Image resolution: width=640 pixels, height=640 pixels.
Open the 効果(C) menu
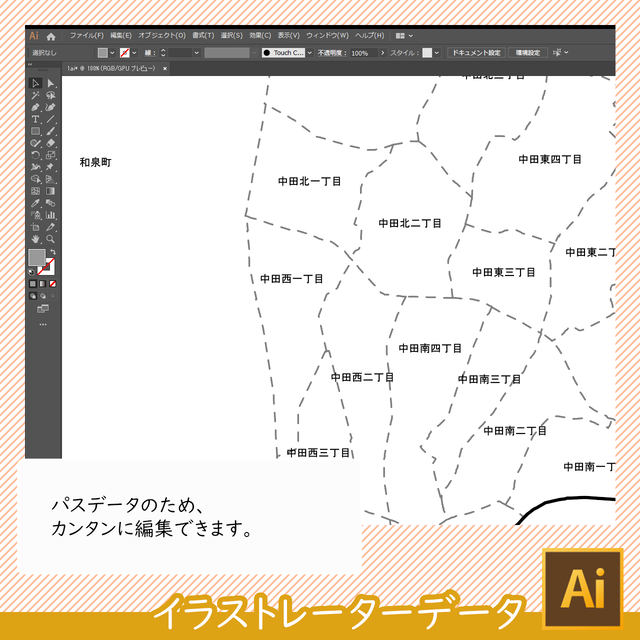[x=260, y=36]
